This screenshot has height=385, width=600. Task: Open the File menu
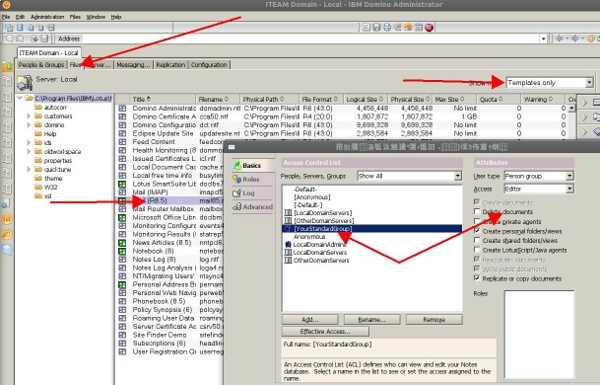[6, 17]
